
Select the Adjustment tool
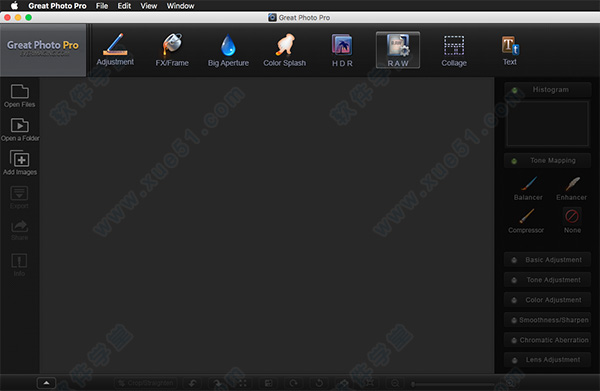[x=115, y=50]
